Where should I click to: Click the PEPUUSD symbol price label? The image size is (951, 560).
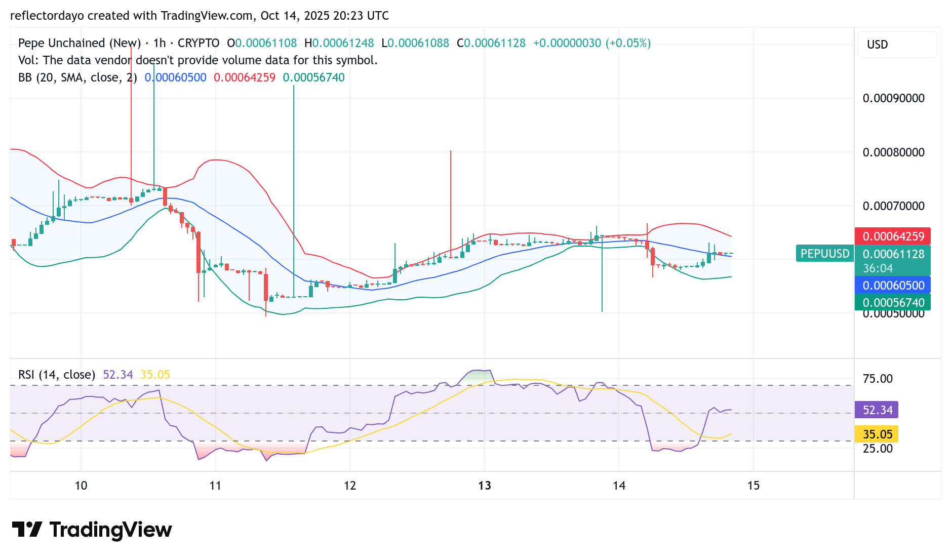coord(825,254)
